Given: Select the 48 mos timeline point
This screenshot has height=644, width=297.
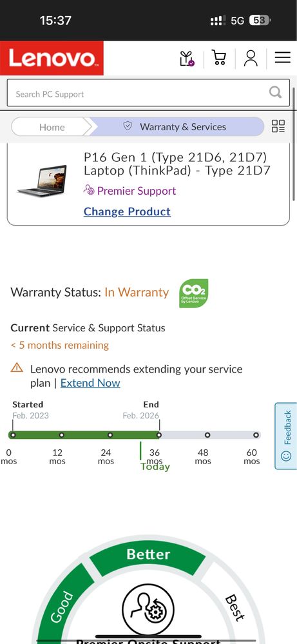Looking at the screenshot, I should pyautogui.click(x=207, y=434).
